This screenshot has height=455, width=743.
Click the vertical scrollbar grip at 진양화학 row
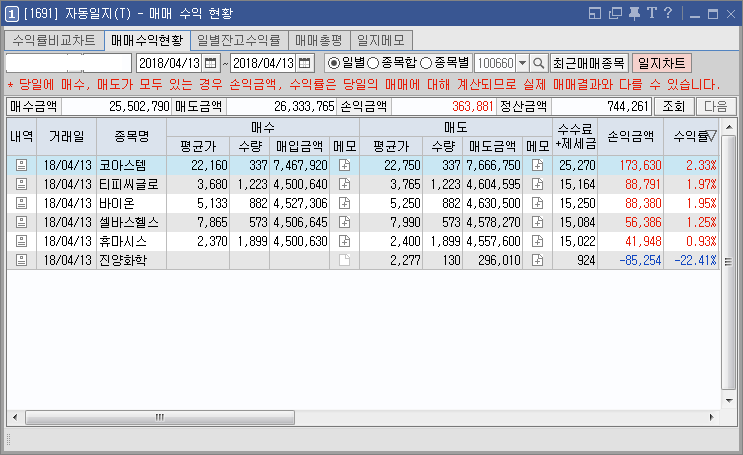point(728,261)
